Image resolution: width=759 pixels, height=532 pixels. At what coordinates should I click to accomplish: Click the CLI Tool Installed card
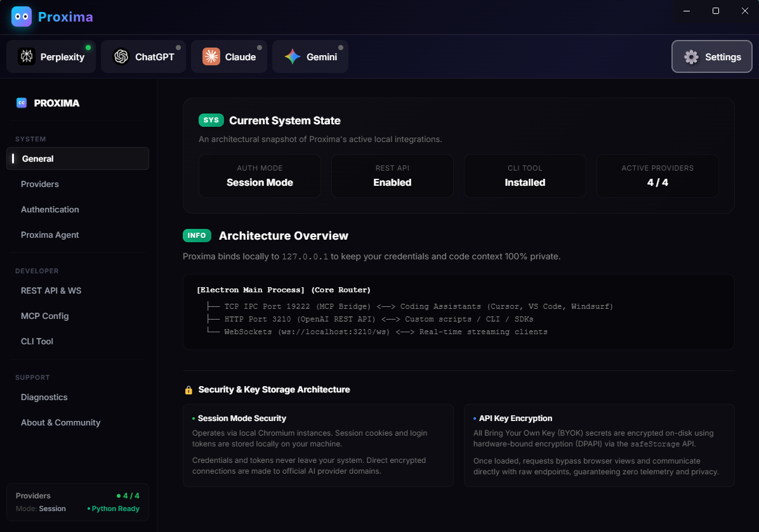click(525, 176)
